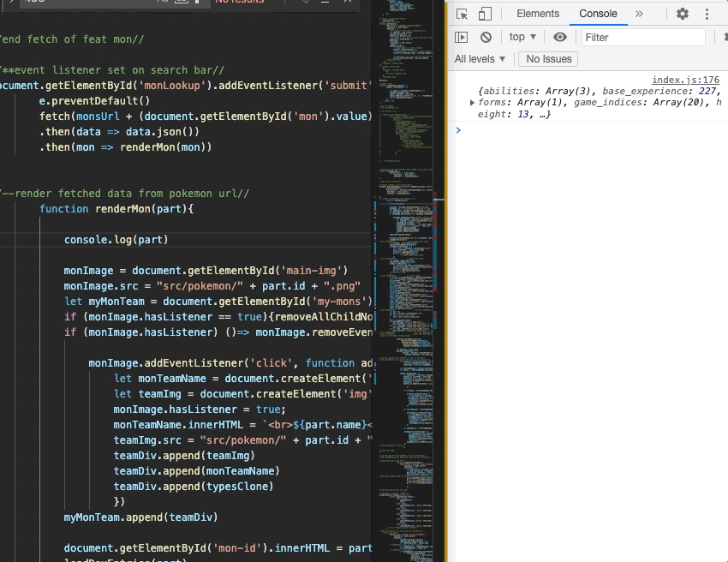Open the index.js:176 source link
Screen dimensions: 728x562
(685, 80)
